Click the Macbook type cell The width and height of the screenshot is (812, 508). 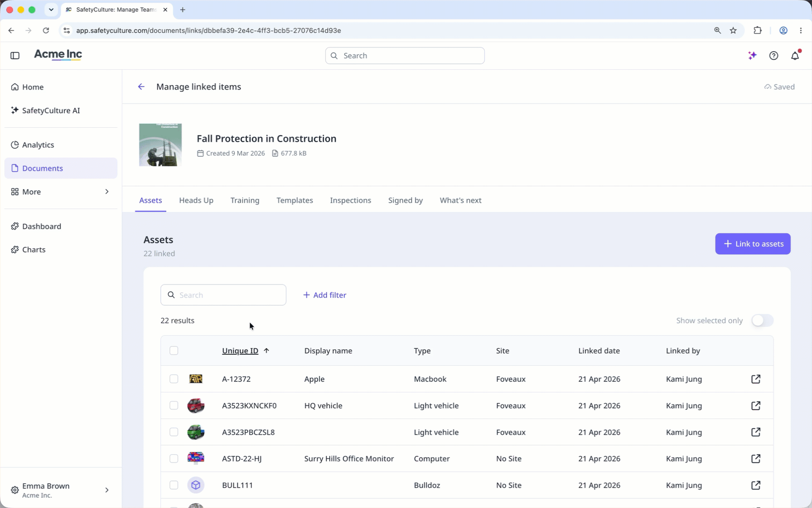[430, 379]
